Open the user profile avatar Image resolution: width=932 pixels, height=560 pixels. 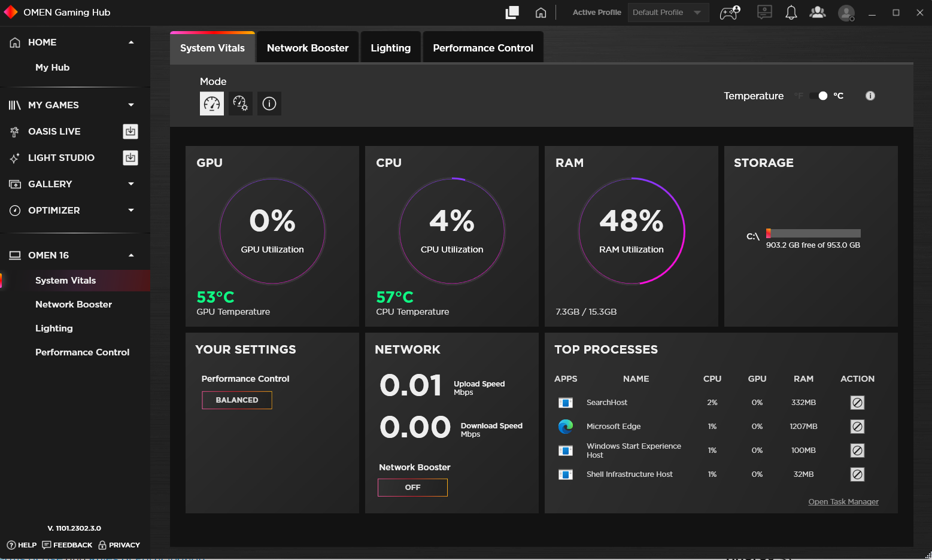point(846,13)
